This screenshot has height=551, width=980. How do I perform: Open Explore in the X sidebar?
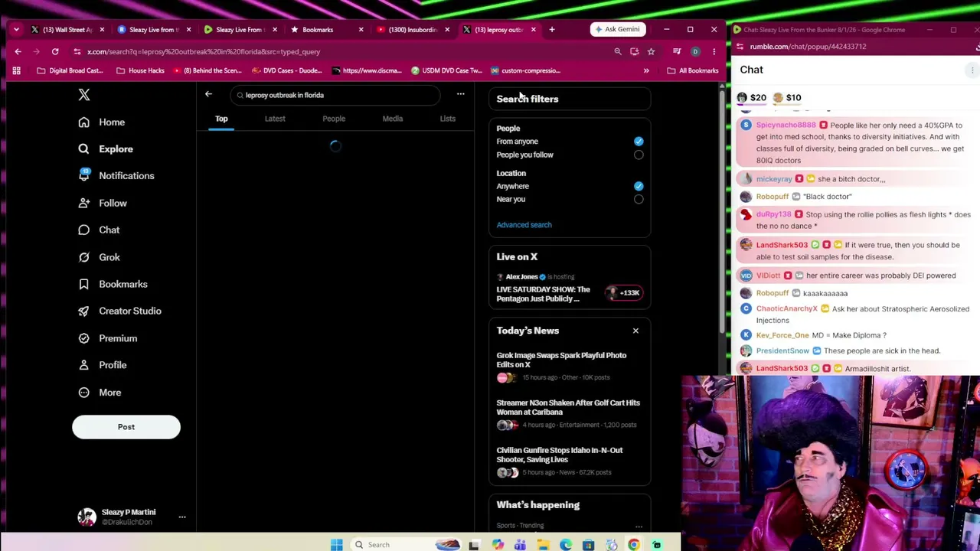pyautogui.click(x=106, y=149)
